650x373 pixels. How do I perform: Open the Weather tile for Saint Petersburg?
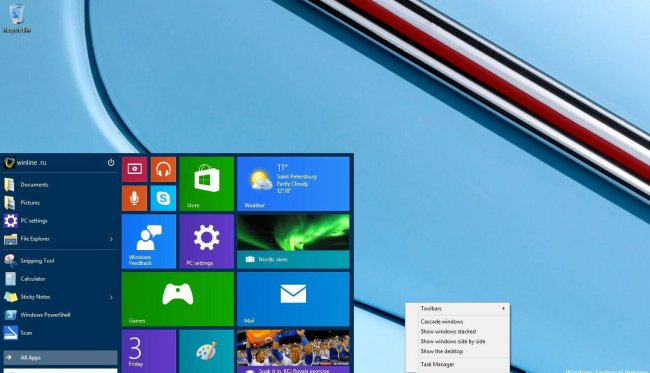(x=293, y=184)
